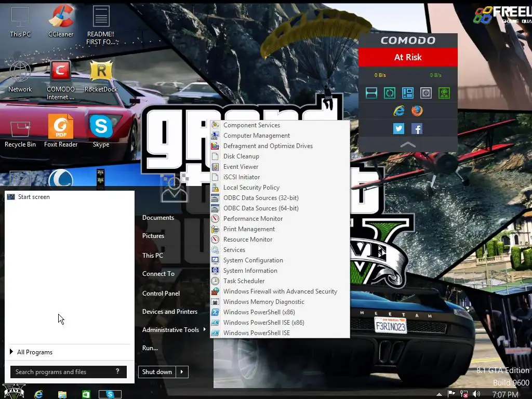Click the Shut down button

157,372
